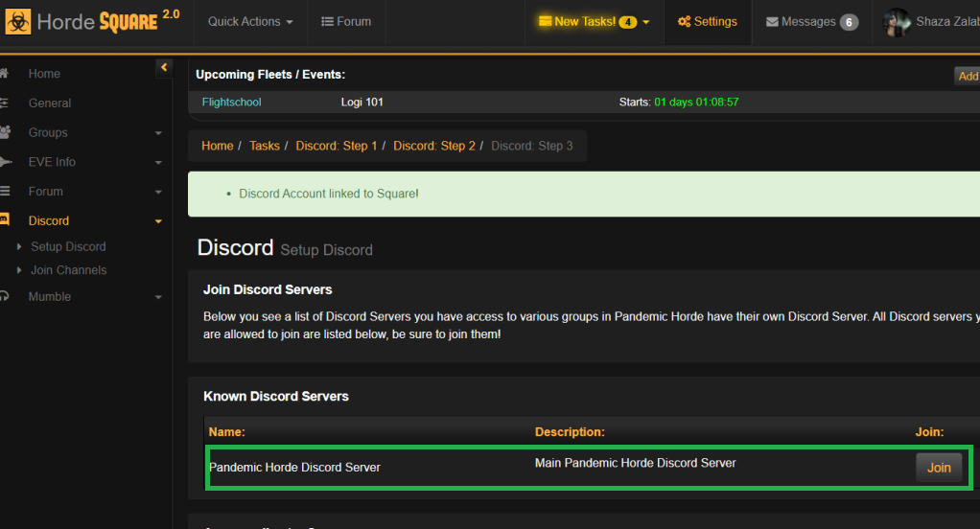Select Setup Discord submenu item

tap(68, 246)
